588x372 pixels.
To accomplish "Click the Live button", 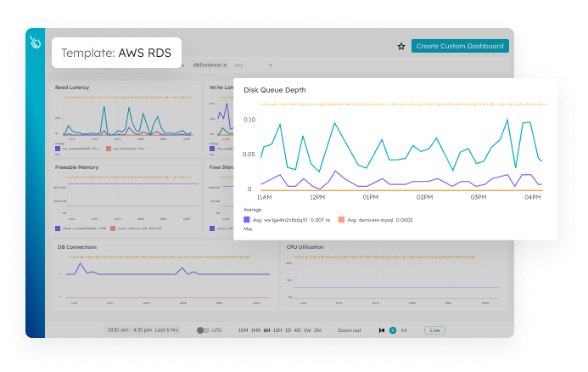I will pyautogui.click(x=434, y=330).
